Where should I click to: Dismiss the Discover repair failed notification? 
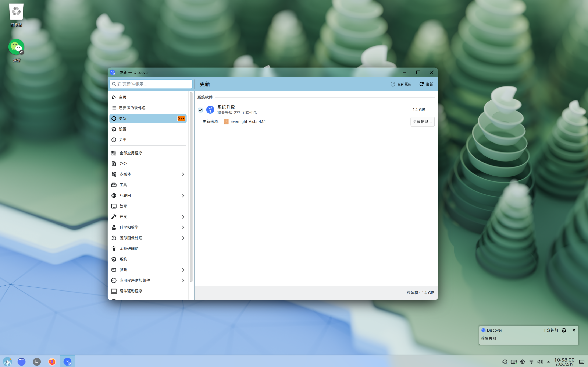pos(574,330)
